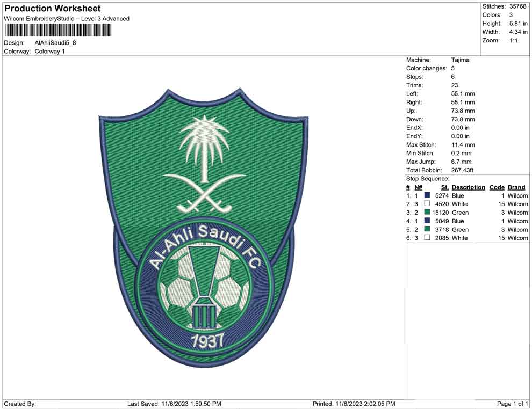Click the 'Stop Sequence:' heading
This screenshot has height=409, width=532.
click(x=428, y=179)
